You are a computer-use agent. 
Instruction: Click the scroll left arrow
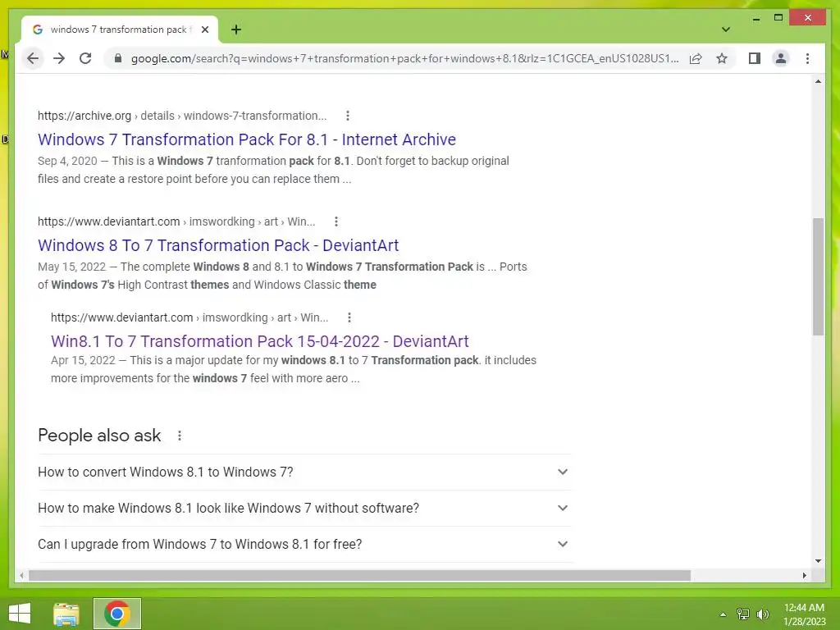[21, 575]
